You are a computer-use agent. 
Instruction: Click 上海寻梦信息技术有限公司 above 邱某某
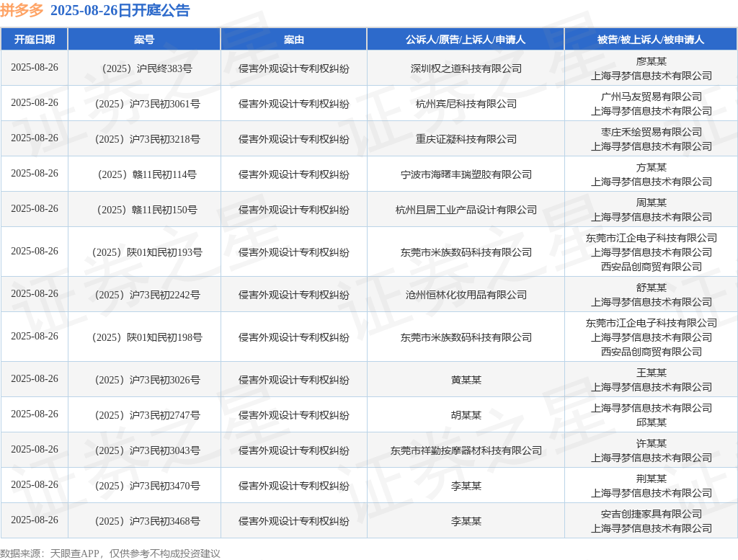coord(652,407)
